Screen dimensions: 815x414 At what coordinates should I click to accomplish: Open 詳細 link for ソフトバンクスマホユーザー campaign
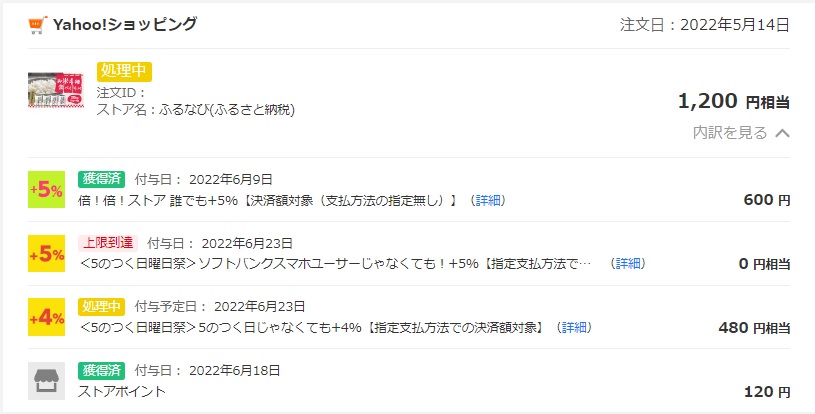click(628, 264)
